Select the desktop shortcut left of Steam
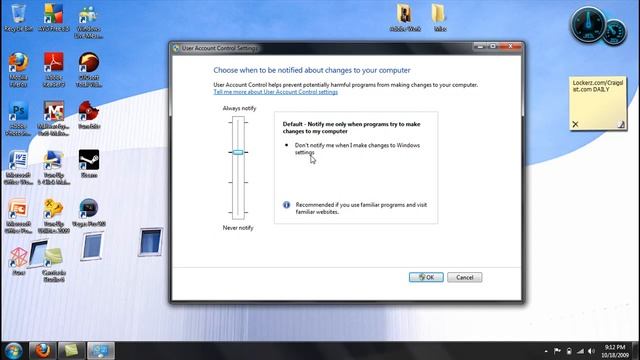Image resolution: width=640 pixels, height=360 pixels. point(53,167)
